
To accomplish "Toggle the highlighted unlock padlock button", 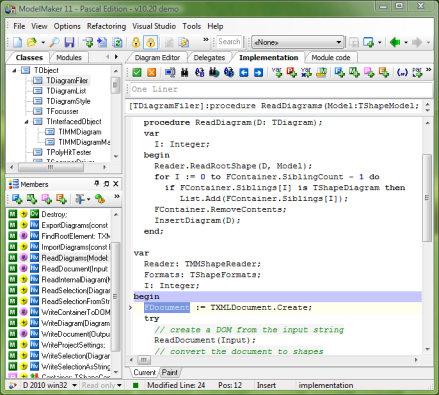I will 150,42.
